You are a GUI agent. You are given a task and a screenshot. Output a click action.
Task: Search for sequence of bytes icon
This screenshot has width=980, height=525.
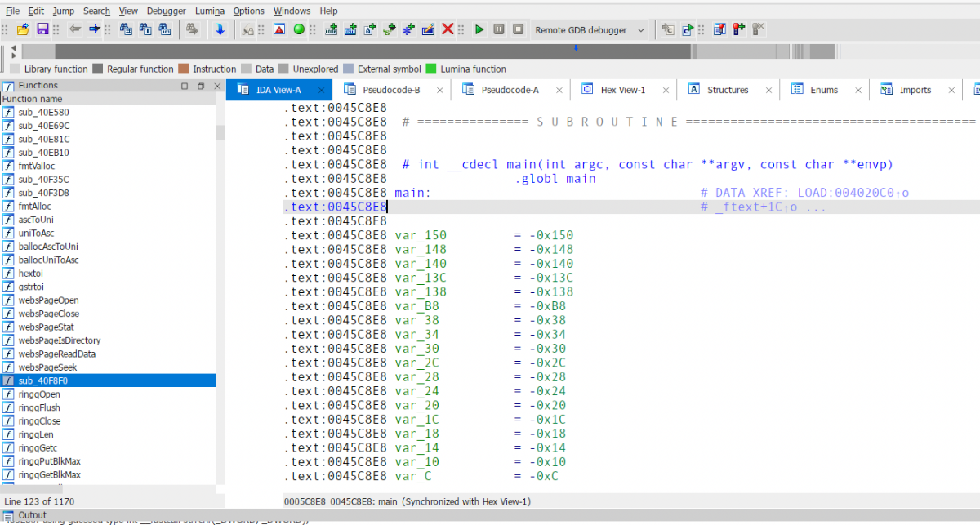(165, 29)
